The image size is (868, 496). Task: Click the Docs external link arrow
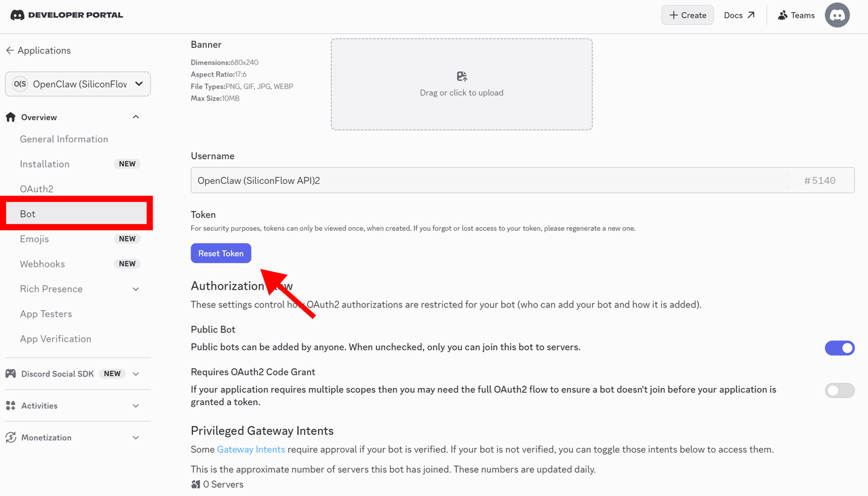tap(751, 15)
